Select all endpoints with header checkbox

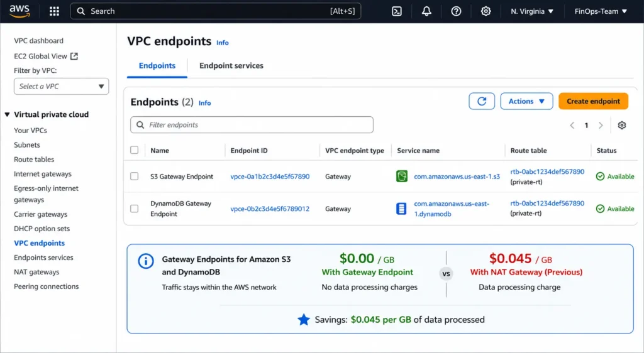(x=135, y=150)
